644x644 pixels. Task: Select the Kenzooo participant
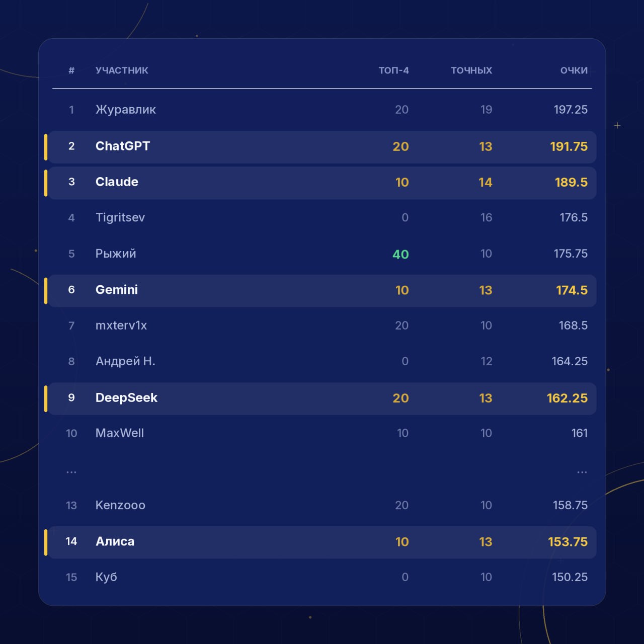pos(120,505)
